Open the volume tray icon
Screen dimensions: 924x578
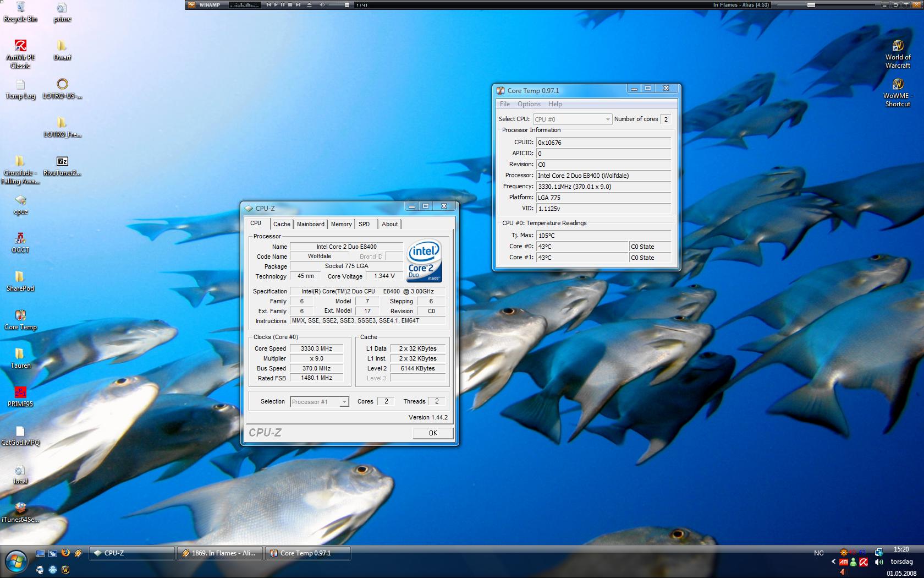pyautogui.click(x=879, y=562)
